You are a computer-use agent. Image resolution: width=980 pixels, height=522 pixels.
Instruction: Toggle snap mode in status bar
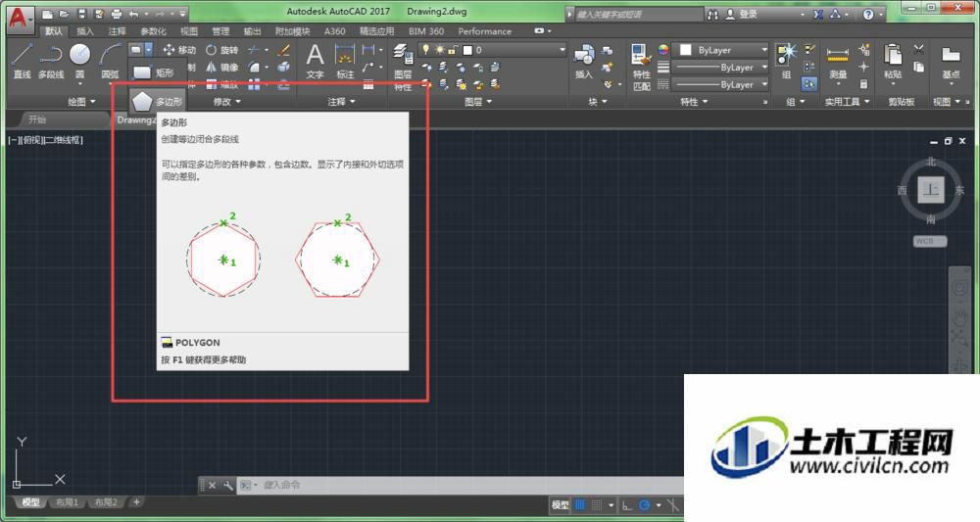597,504
